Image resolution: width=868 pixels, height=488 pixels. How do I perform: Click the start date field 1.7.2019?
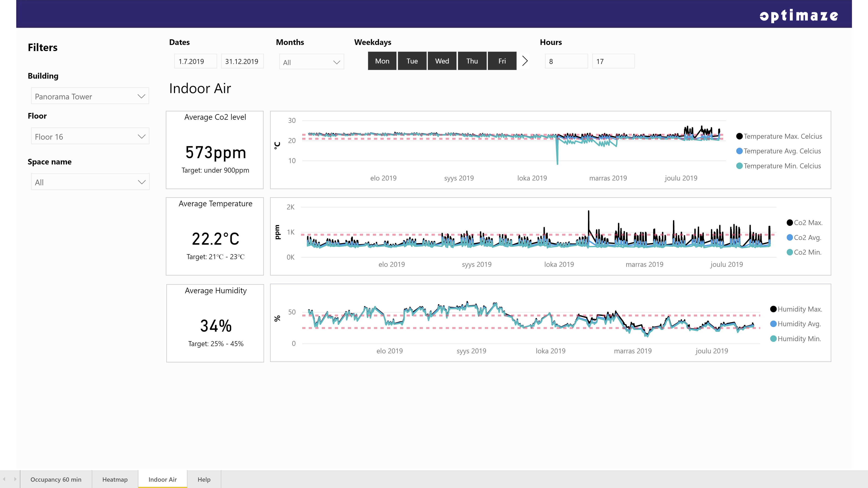pos(195,62)
